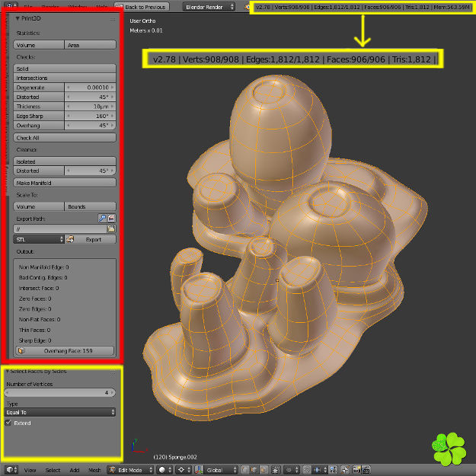Click Scale To Bounds button
Image resolution: width=476 pixels, height=476 pixels.
(x=90, y=206)
